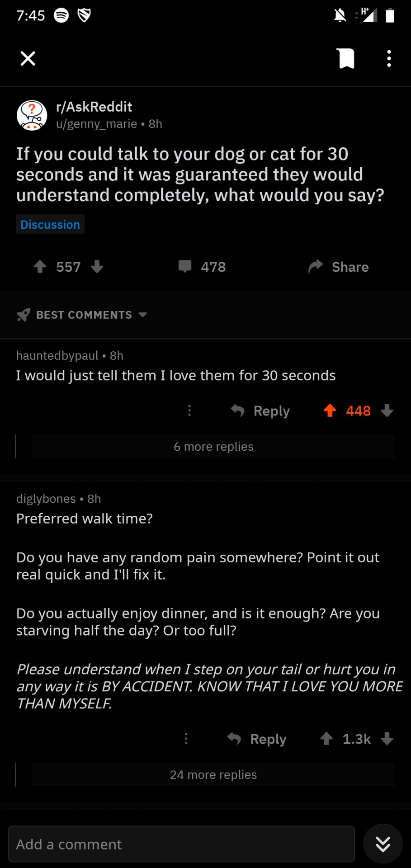Reply to hauntedbypaul's comment
This screenshot has height=868, width=411.
(x=260, y=410)
